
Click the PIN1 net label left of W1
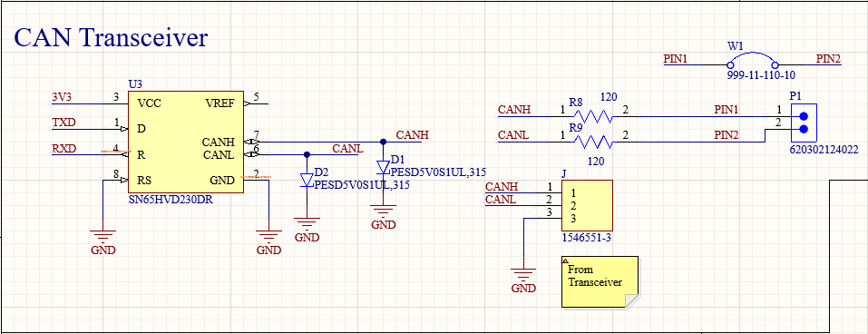(676, 58)
